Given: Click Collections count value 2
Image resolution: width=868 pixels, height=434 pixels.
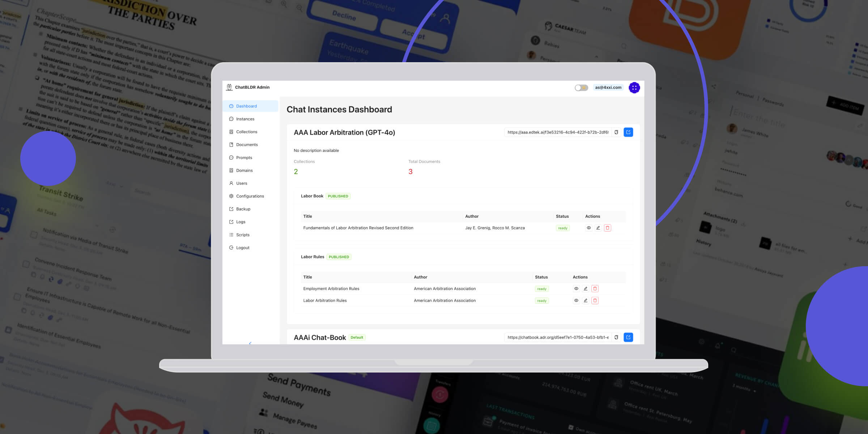Looking at the screenshot, I should [296, 172].
